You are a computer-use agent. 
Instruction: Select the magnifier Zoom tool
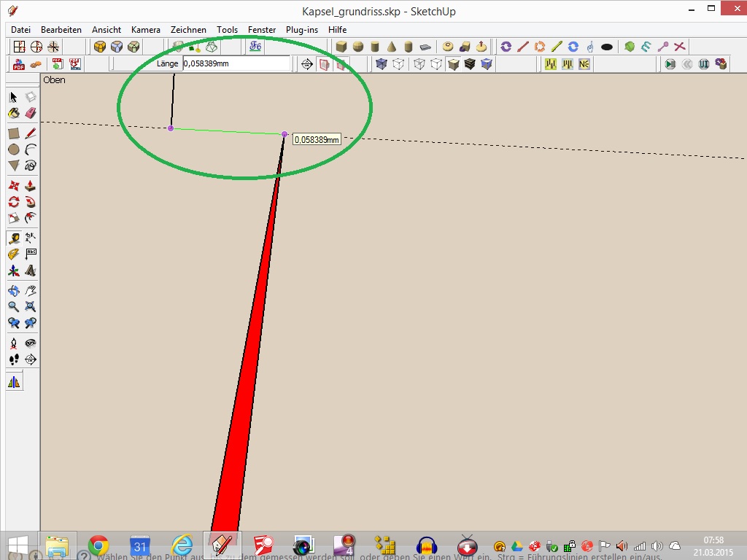coord(13,306)
